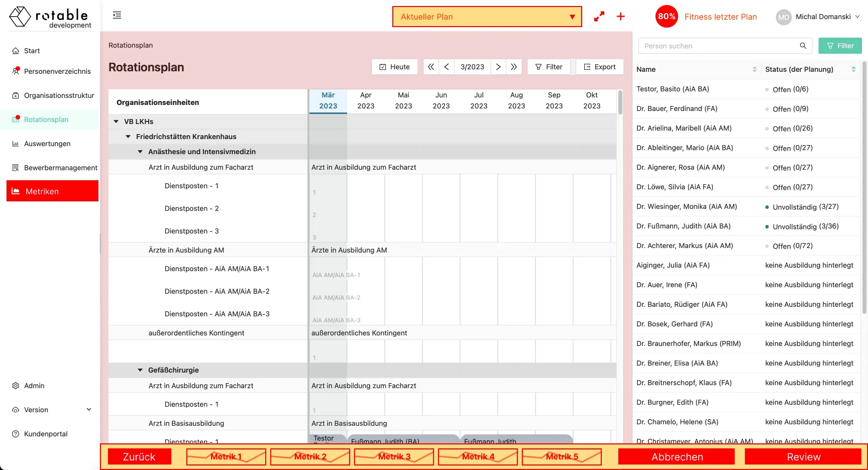
Task: Go to next month with right chevron
Action: point(498,67)
